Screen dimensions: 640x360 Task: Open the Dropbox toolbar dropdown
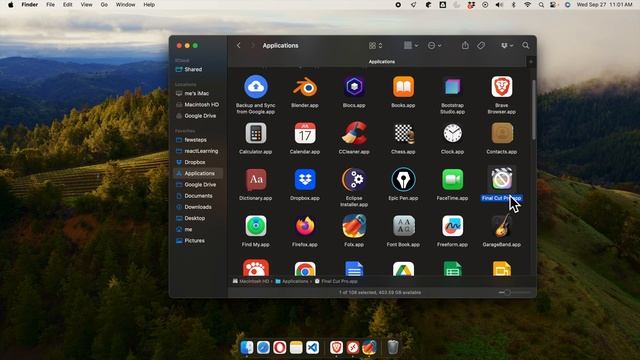tap(507, 45)
